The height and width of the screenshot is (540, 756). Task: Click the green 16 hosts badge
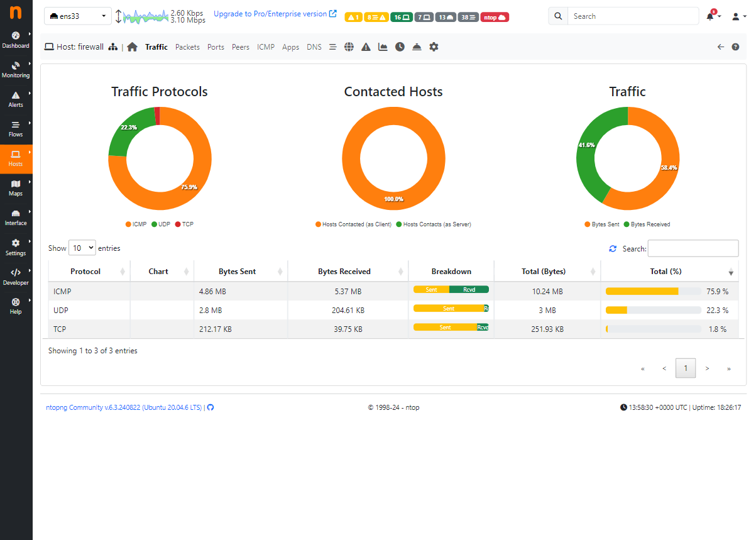[401, 18]
